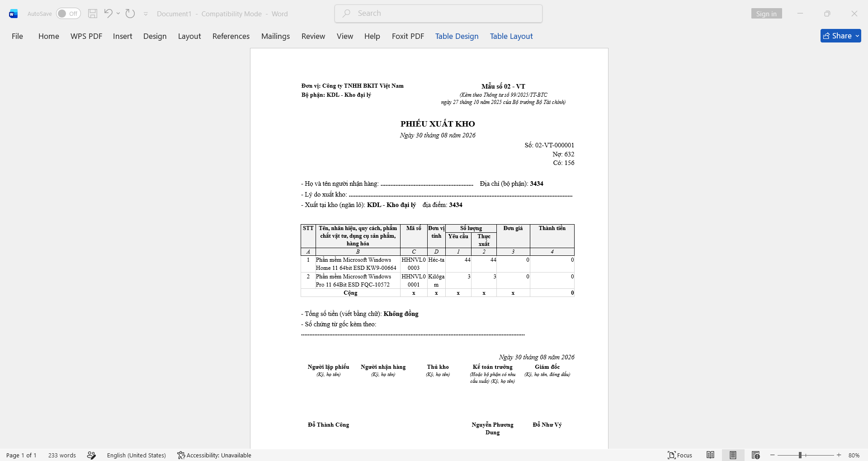Screen dimensions: 868x461
Task: Click the Save icon
Action: click(93, 14)
